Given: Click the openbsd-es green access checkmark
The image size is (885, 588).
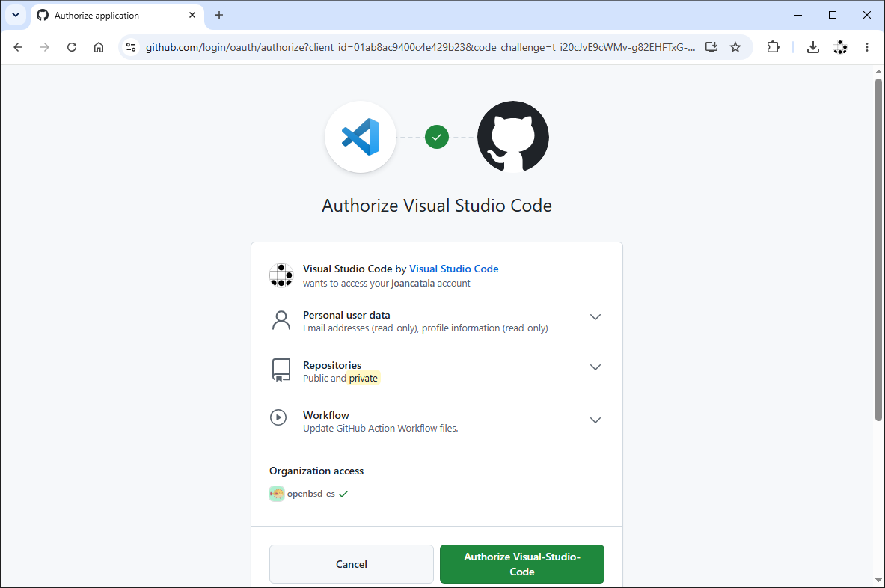Looking at the screenshot, I should point(343,494).
